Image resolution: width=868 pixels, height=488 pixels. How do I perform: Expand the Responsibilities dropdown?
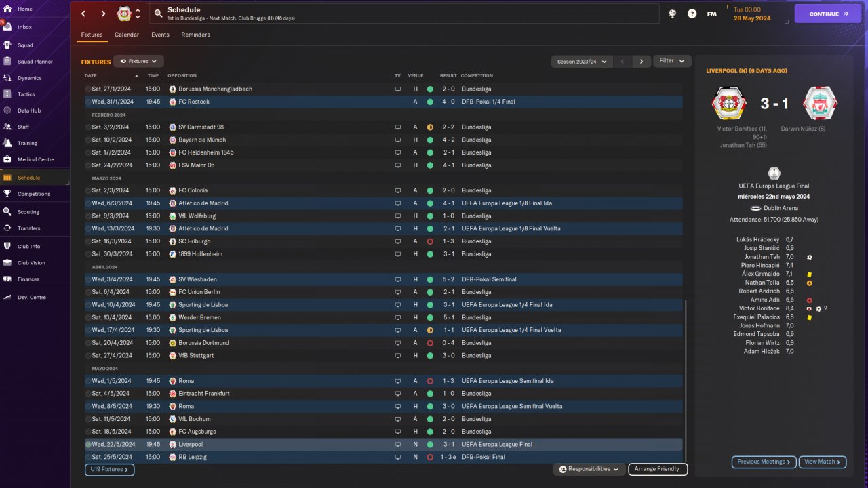click(589, 469)
